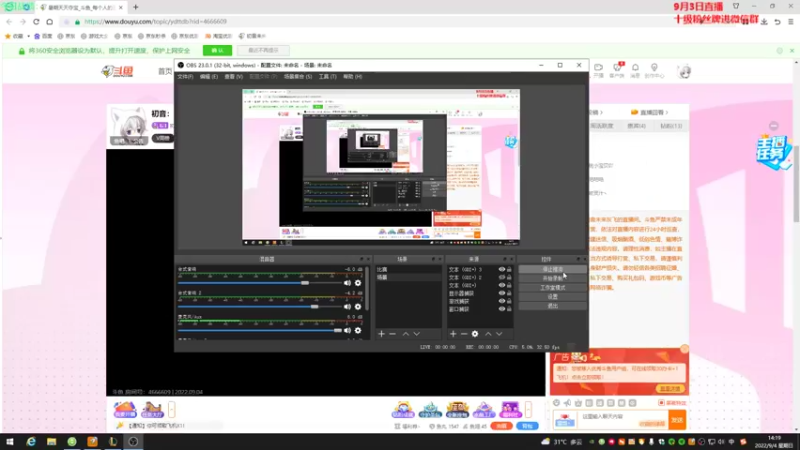
Task: Toggle the 屏蔽特效 checkbox above chat
Action: [661, 403]
